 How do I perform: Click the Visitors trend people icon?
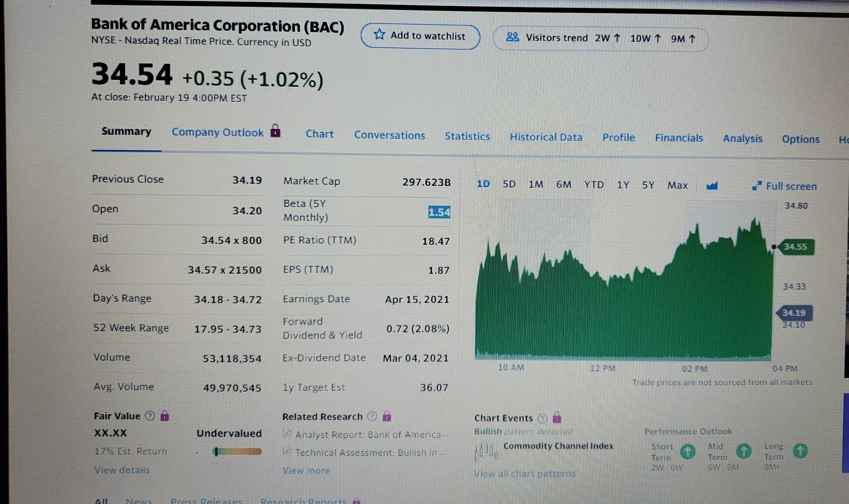click(511, 38)
